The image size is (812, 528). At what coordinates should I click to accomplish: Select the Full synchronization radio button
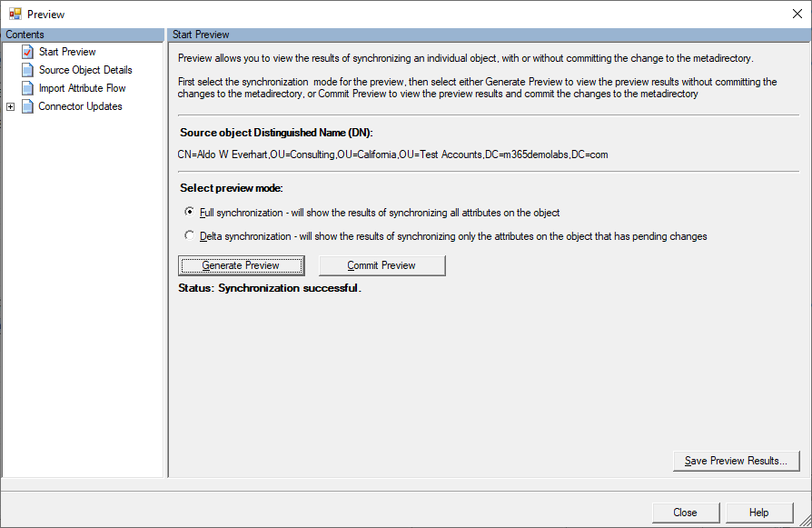189,213
